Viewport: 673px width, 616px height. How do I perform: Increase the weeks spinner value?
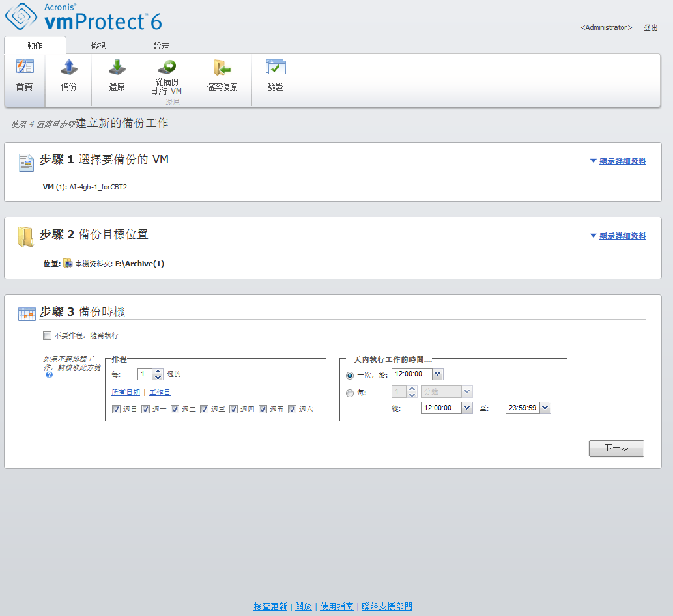click(x=158, y=371)
